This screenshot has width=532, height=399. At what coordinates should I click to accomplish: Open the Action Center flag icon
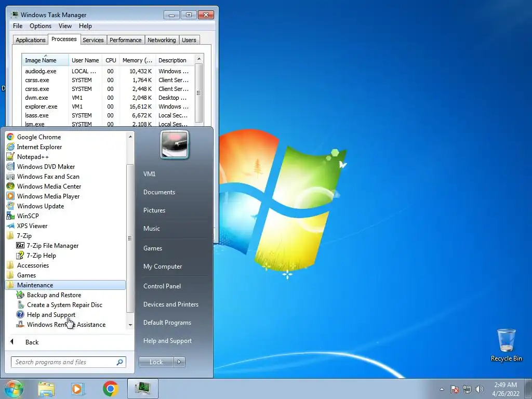(x=454, y=389)
